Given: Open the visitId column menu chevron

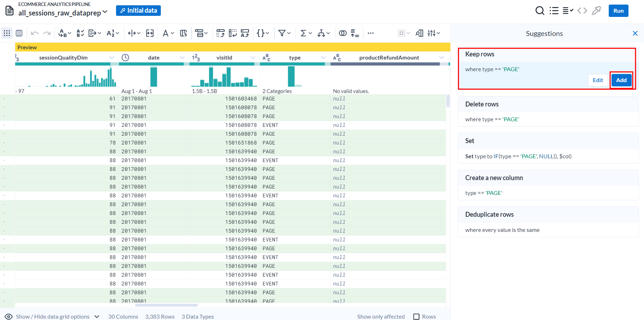Looking at the screenshot, I should pos(253,57).
